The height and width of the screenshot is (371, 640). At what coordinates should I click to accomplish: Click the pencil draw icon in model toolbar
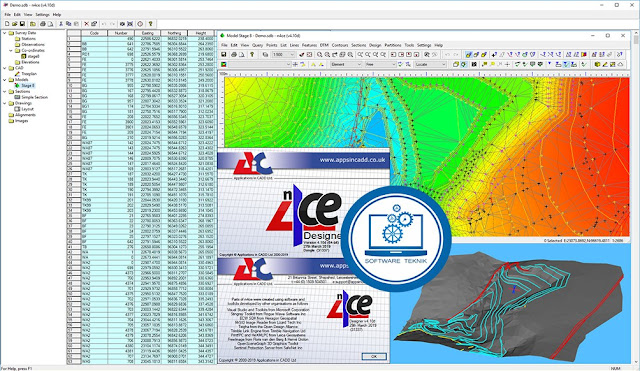coord(605,64)
